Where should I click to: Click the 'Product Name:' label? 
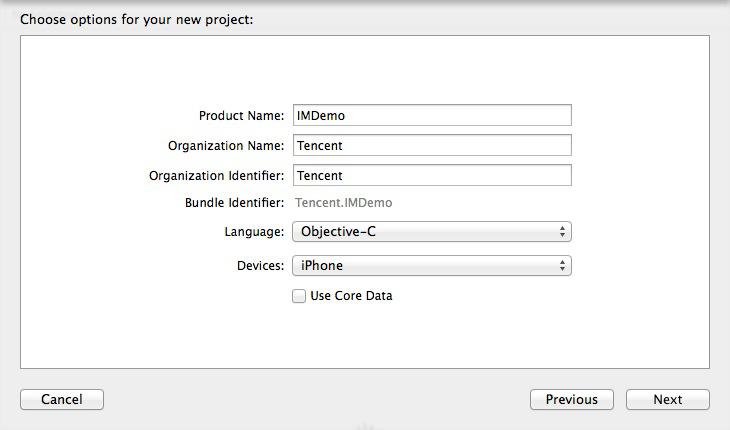241,116
